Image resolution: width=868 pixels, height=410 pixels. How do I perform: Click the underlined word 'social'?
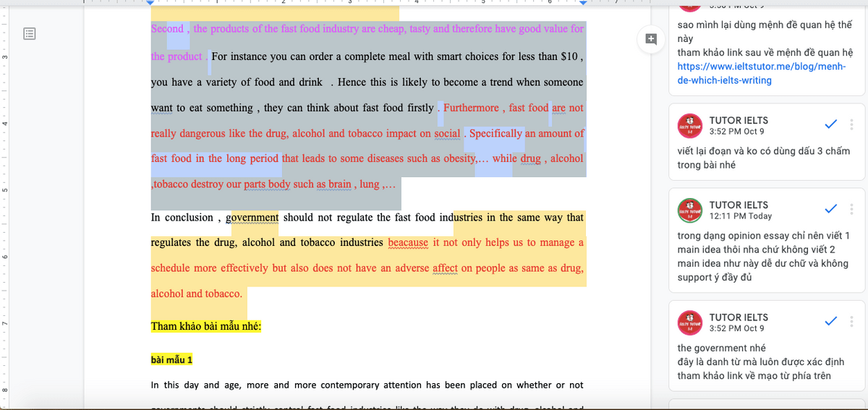coord(447,134)
